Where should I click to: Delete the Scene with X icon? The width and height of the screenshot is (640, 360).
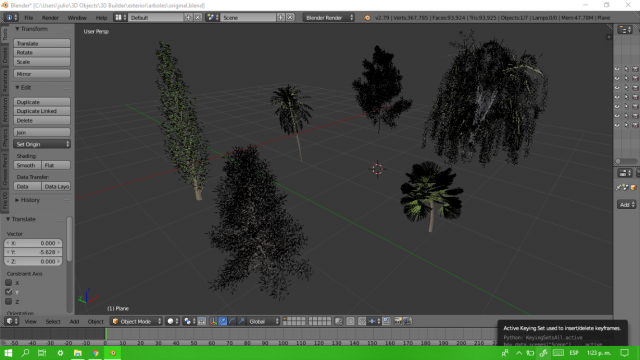click(290, 18)
